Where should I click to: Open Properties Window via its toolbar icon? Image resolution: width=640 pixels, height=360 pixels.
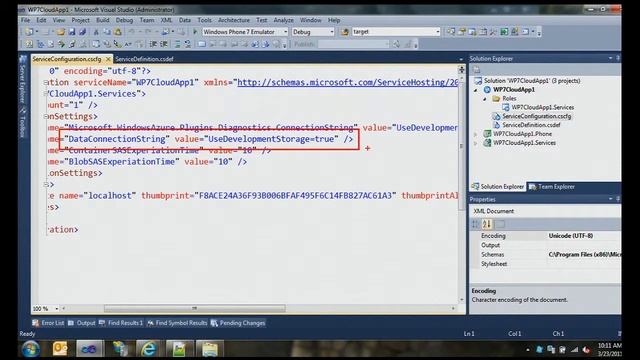point(462,31)
